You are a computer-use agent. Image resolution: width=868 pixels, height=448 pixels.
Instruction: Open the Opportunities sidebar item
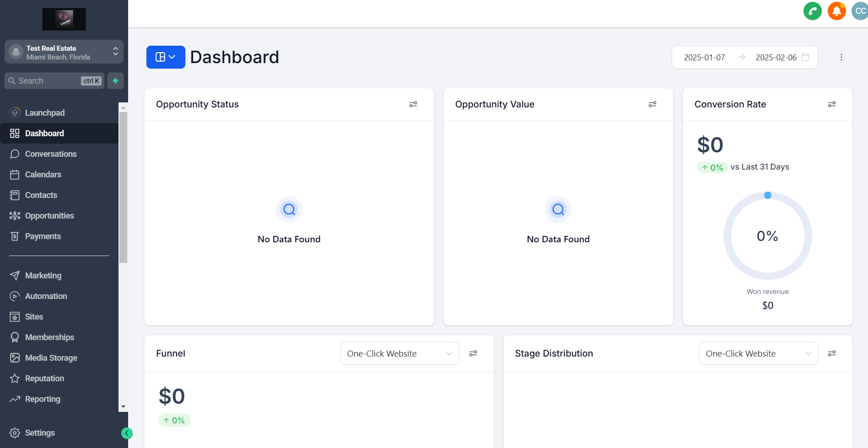pos(49,216)
